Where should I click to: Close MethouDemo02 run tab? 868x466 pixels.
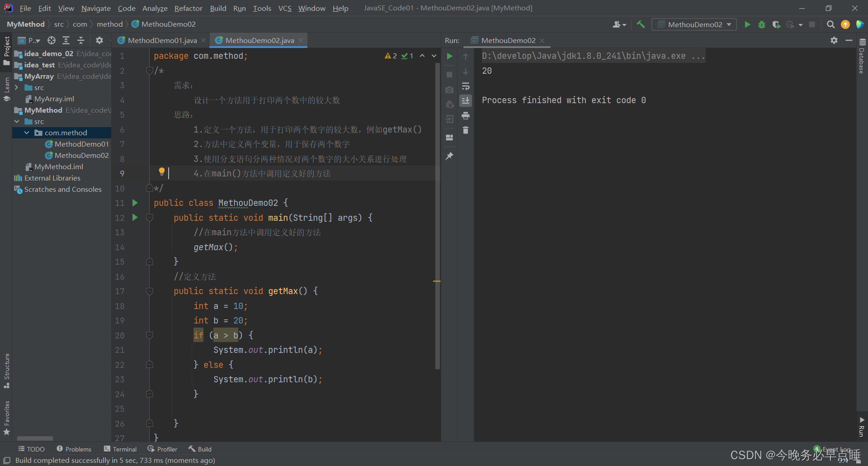(542, 40)
